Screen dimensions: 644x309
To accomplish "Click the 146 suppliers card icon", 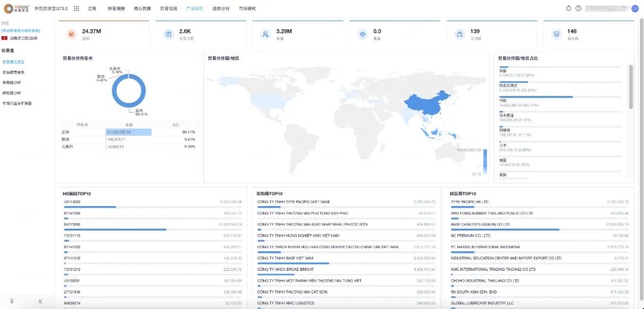I will click(x=556, y=35).
